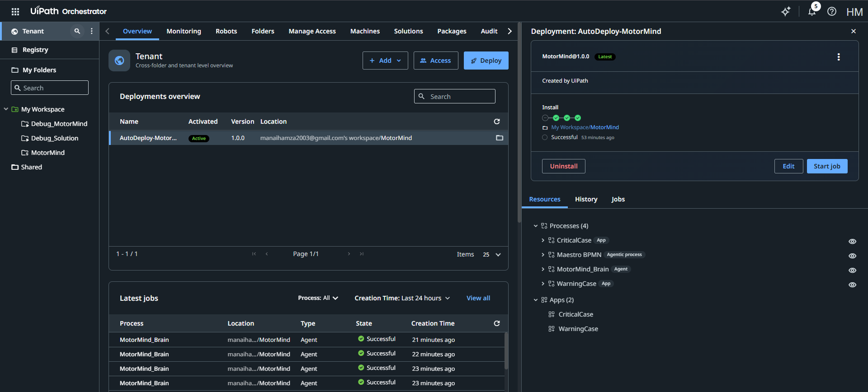868x392 pixels.
Task: Open the Add dropdown menu
Action: coord(385,61)
